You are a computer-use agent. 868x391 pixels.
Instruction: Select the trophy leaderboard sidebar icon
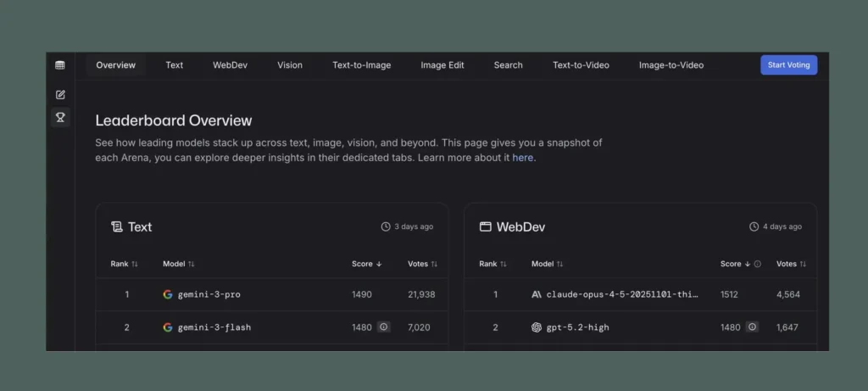pyautogui.click(x=60, y=117)
